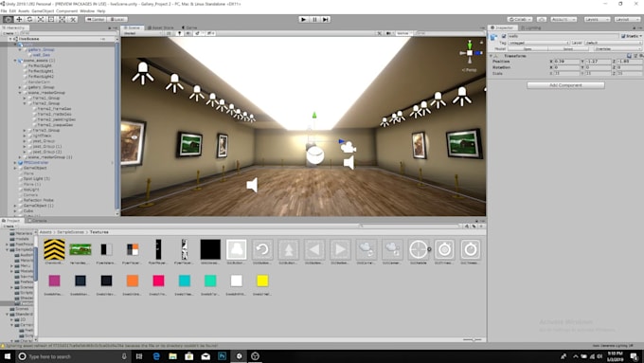This screenshot has width=644, height=363.
Task: Adjust the Project thumbnail size slider
Action: click(x=473, y=339)
